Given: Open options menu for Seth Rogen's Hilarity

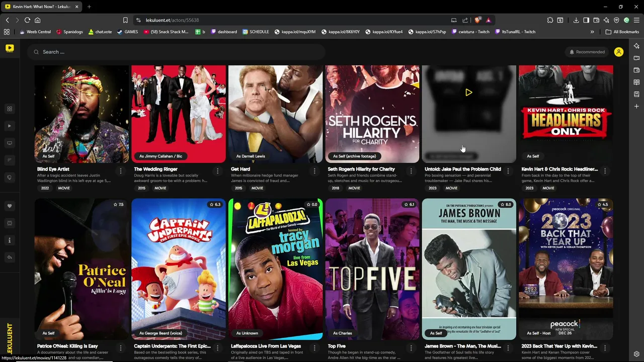Looking at the screenshot, I should click(x=411, y=171).
